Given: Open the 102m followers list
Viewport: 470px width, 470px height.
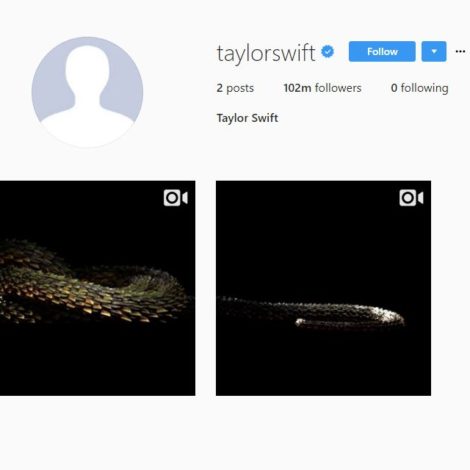Looking at the screenshot, I should pos(322,88).
